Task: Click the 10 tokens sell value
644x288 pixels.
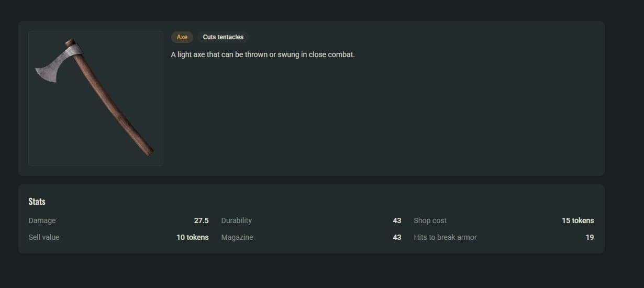Action: coord(193,237)
